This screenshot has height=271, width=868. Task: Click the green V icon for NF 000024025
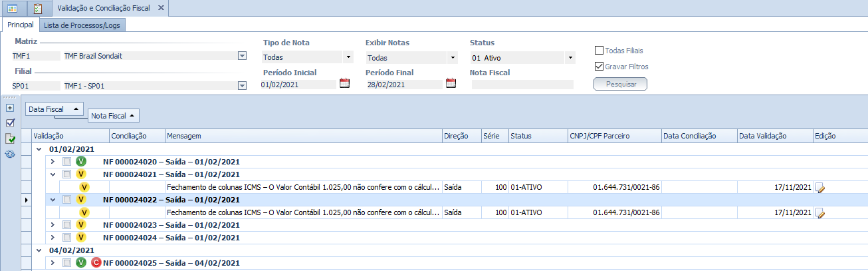tap(81, 263)
